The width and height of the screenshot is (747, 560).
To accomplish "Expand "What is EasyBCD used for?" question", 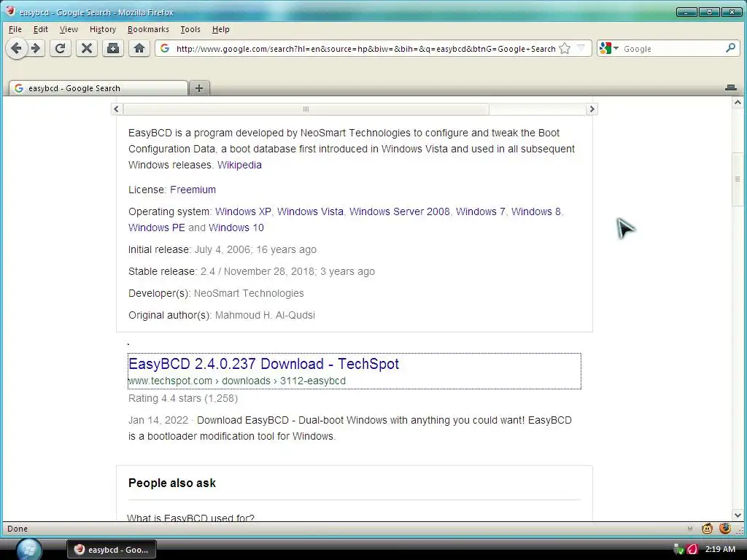I will (x=190, y=518).
